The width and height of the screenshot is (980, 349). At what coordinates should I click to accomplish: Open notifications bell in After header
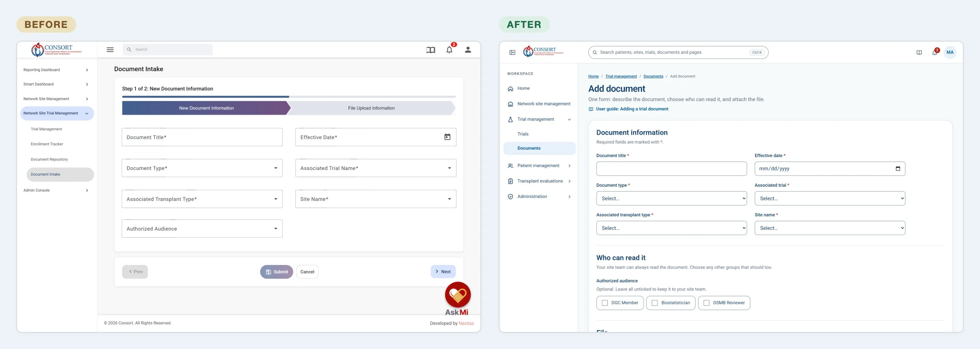point(934,52)
